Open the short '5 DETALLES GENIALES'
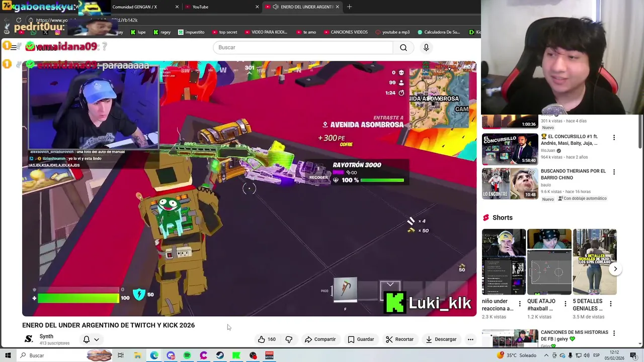The image size is (644, 362). pos(594,262)
